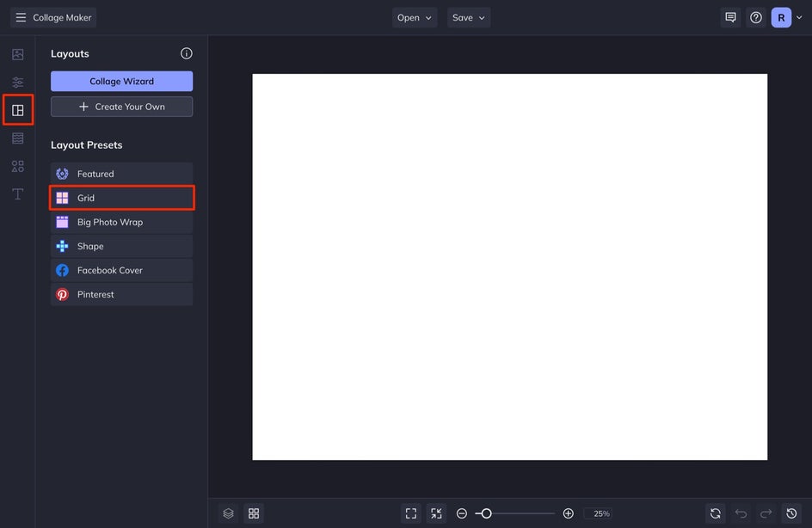This screenshot has width=812, height=528.
Task: Select the Featured layout preset
Action: [121, 174]
